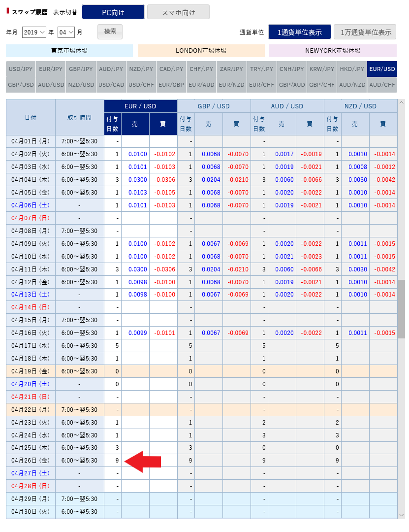Click the 日付 column header
This screenshot has height=532, width=409.
[x=31, y=118]
